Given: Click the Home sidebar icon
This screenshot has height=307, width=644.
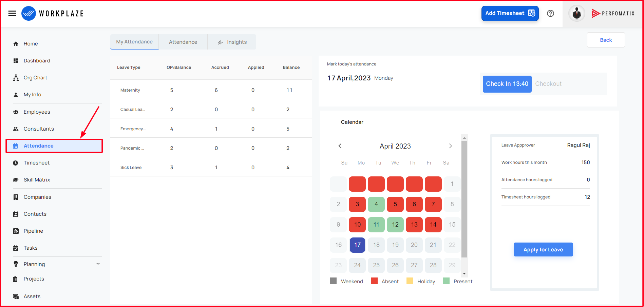Looking at the screenshot, I should click(16, 44).
